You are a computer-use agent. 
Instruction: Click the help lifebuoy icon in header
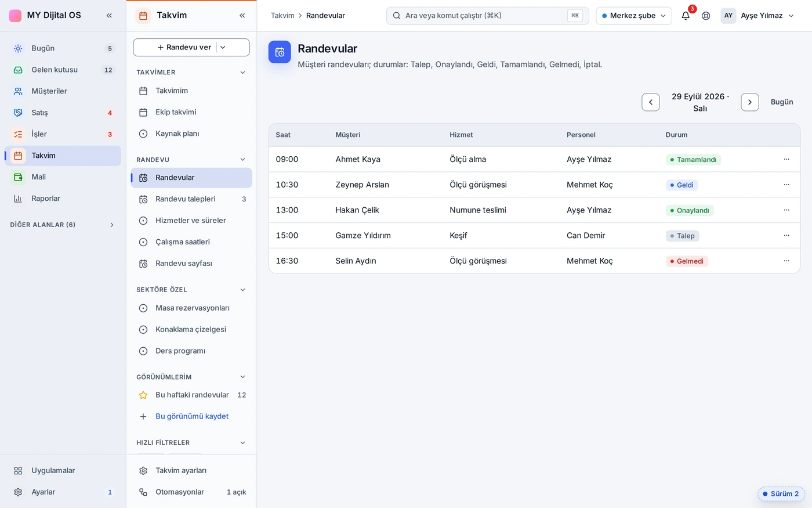click(706, 16)
